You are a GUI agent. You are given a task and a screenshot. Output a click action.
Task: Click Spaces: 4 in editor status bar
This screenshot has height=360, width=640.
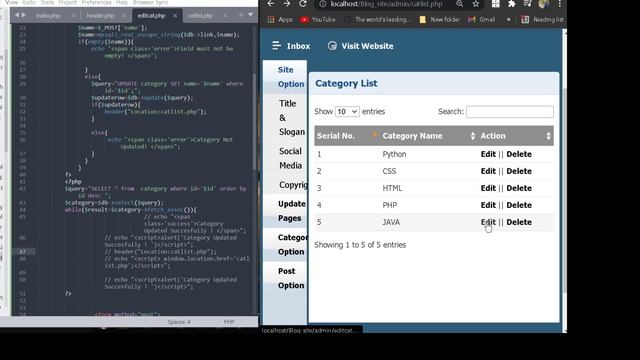coord(179,322)
